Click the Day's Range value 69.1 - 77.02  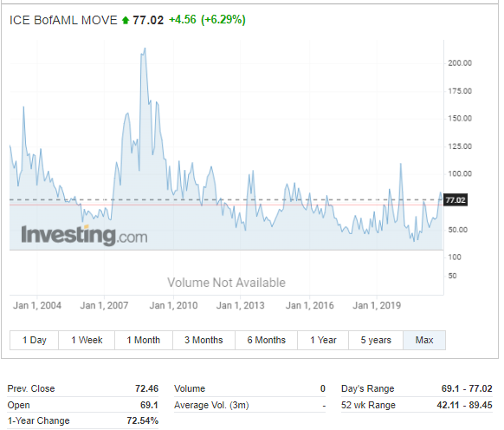click(467, 388)
